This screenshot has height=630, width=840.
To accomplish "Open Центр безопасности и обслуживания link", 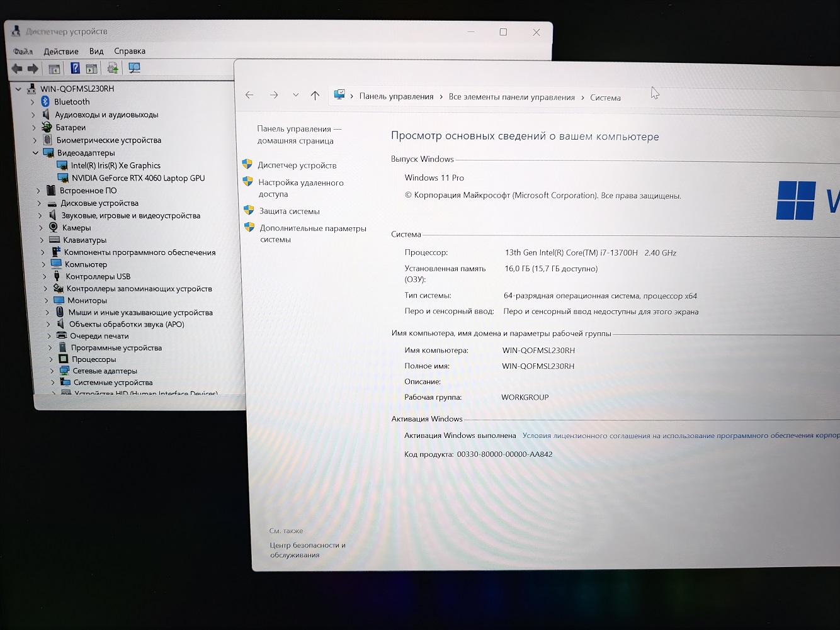I will 307,550.
